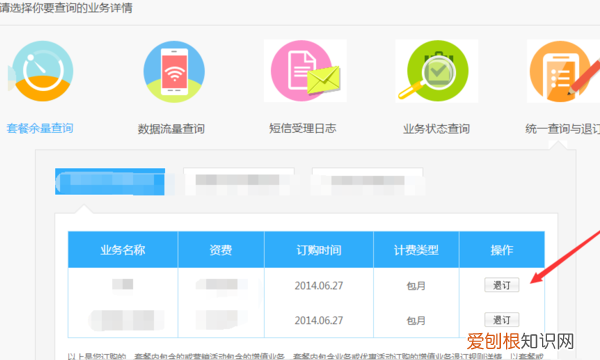Switch to the blue highlighted blurred tab
600x360 pixels.
(x=110, y=182)
